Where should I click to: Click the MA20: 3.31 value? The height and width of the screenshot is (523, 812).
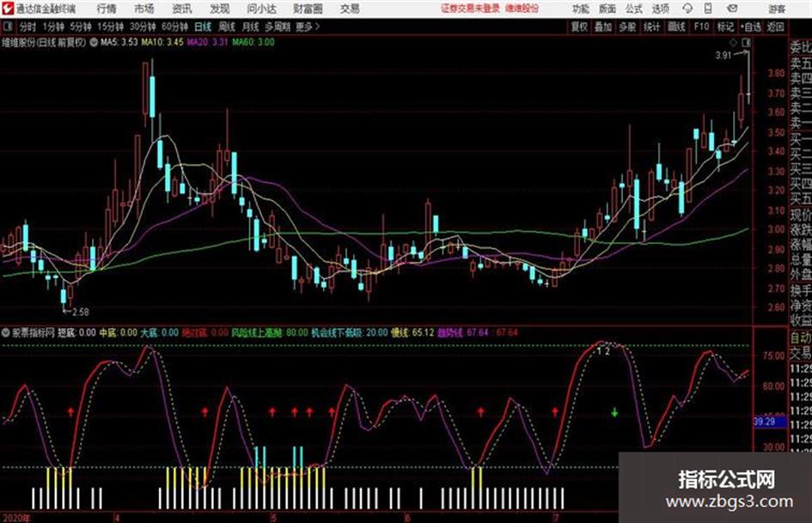point(207,42)
